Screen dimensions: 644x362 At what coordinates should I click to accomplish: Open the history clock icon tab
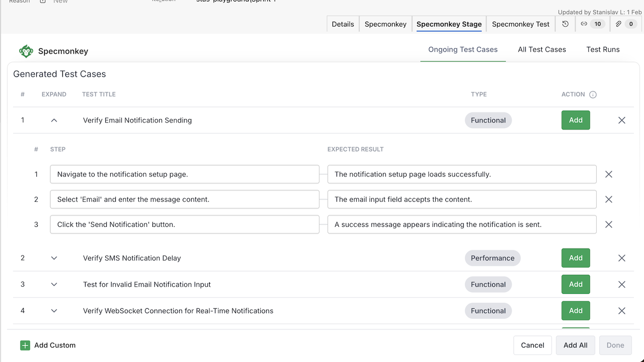tap(566, 24)
